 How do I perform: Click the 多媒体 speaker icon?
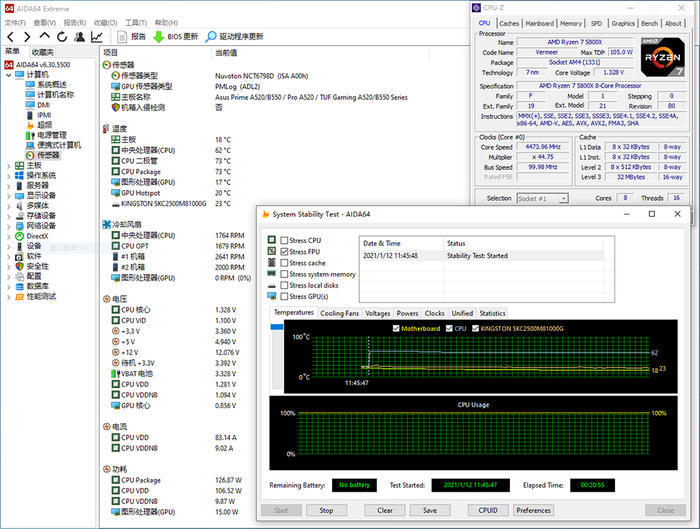(19, 205)
